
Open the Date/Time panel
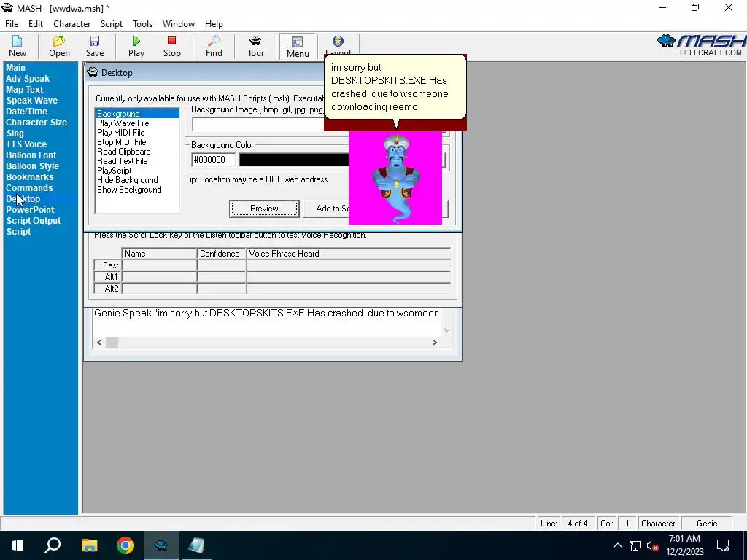(x=27, y=112)
